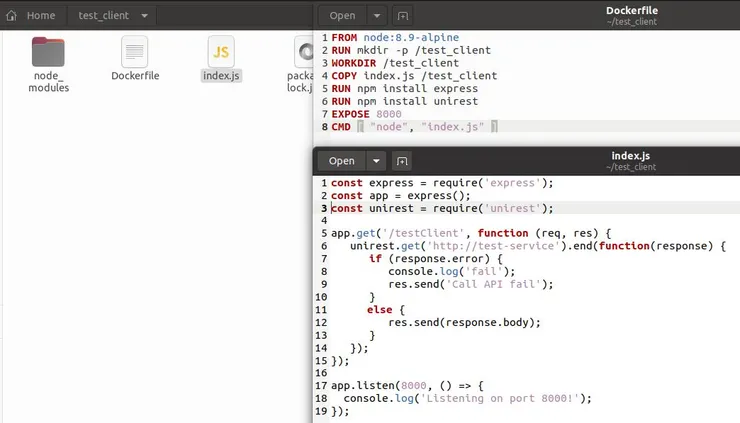Click new document icon in index.js editor
This screenshot has height=423, width=740.
click(402, 161)
